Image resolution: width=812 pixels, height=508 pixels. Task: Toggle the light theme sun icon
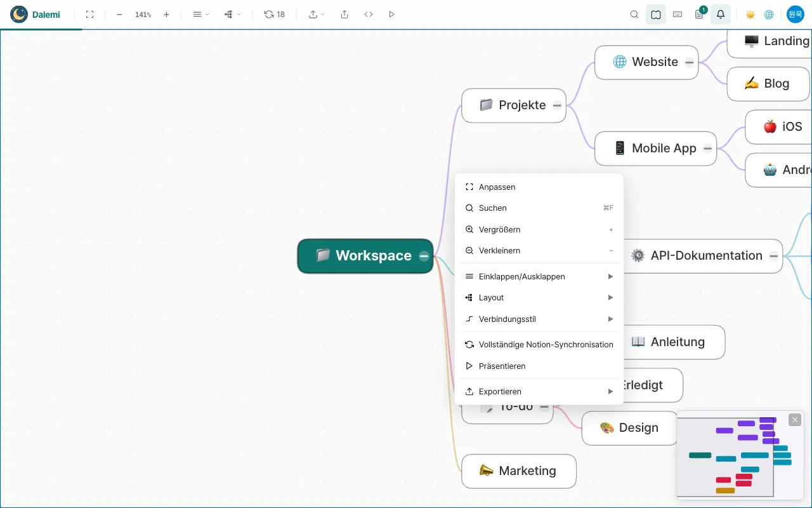[x=750, y=14]
